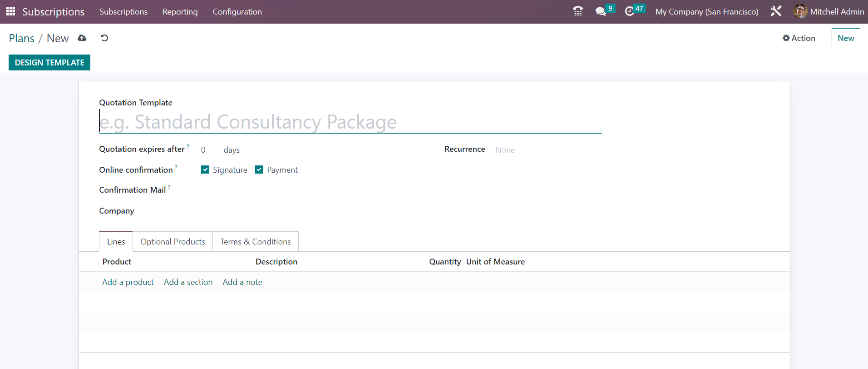Click the expiry days number field
Viewport: 868px width, 369px height.
click(x=209, y=150)
